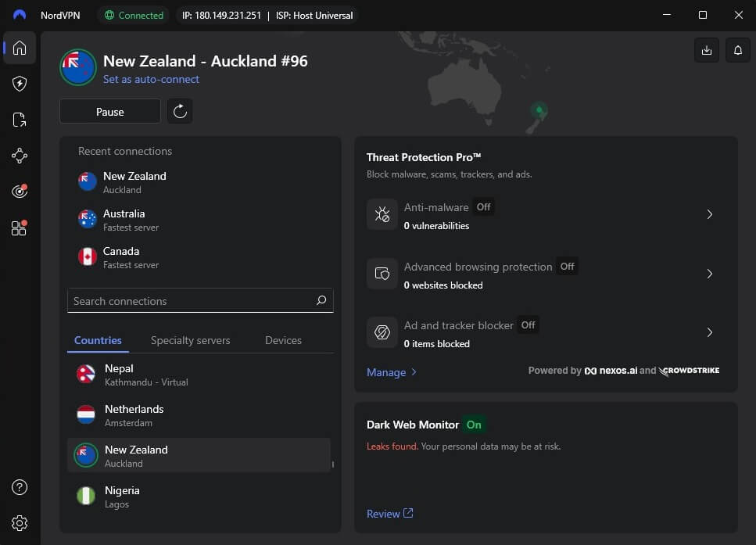Select Australia Fastest server recent connection
756x545 pixels.
(200, 220)
